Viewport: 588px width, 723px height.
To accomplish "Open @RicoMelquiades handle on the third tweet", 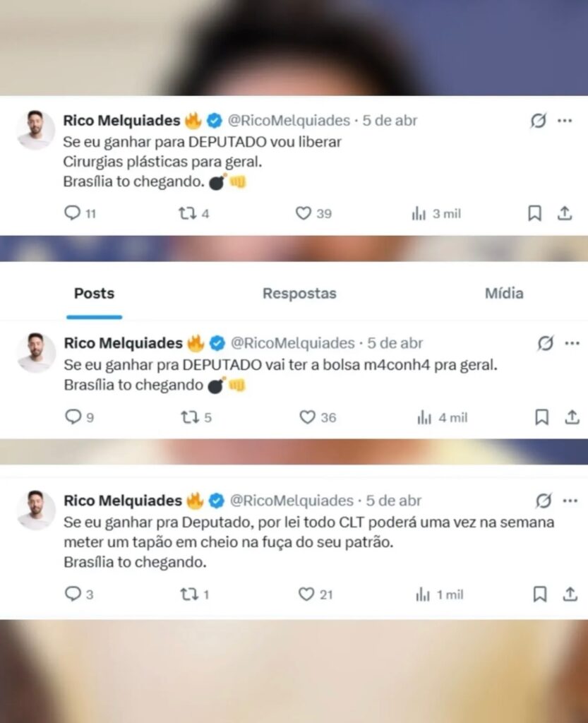I will point(292,501).
